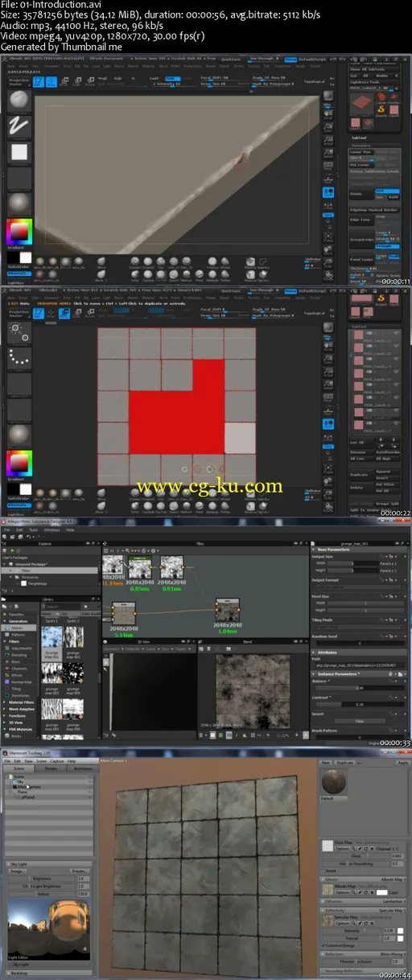Click the white alpha square in bevel-edge ZBrush frame
412x980 pixels.
(x=19, y=152)
